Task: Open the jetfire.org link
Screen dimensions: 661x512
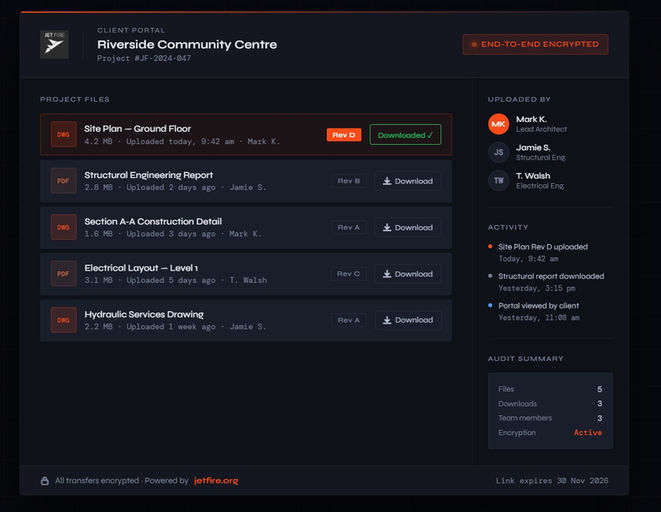Action: coord(216,480)
